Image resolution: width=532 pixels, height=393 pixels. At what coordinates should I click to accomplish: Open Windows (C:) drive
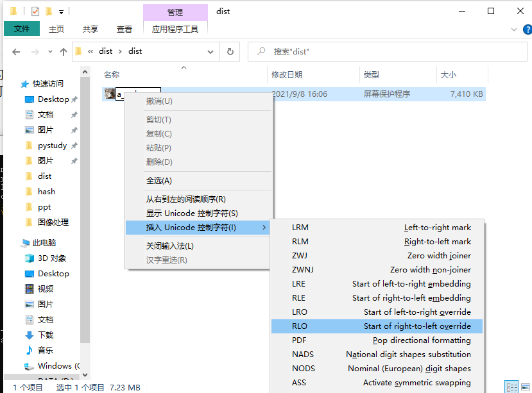(58, 366)
